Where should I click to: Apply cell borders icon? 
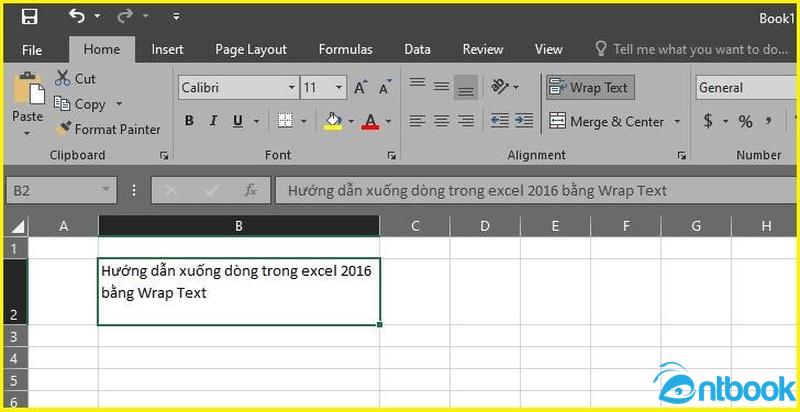(x=285, y=121)
